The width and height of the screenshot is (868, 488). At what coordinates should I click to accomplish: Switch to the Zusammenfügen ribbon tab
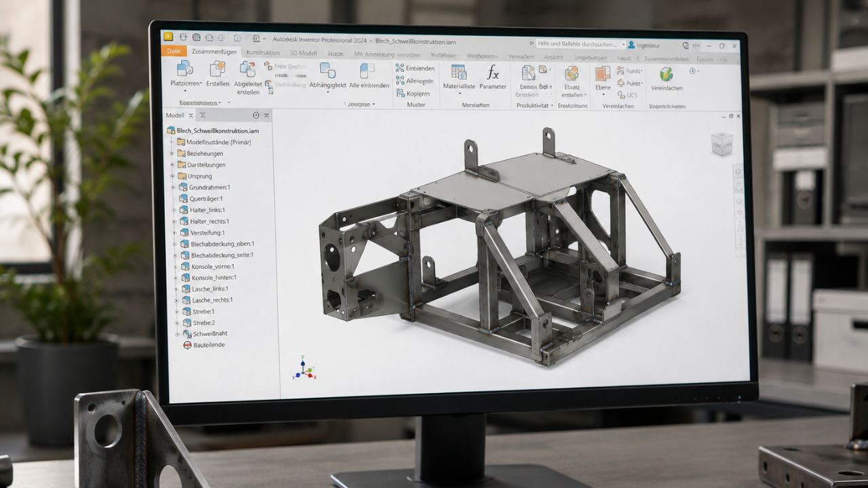coord(214,52)
